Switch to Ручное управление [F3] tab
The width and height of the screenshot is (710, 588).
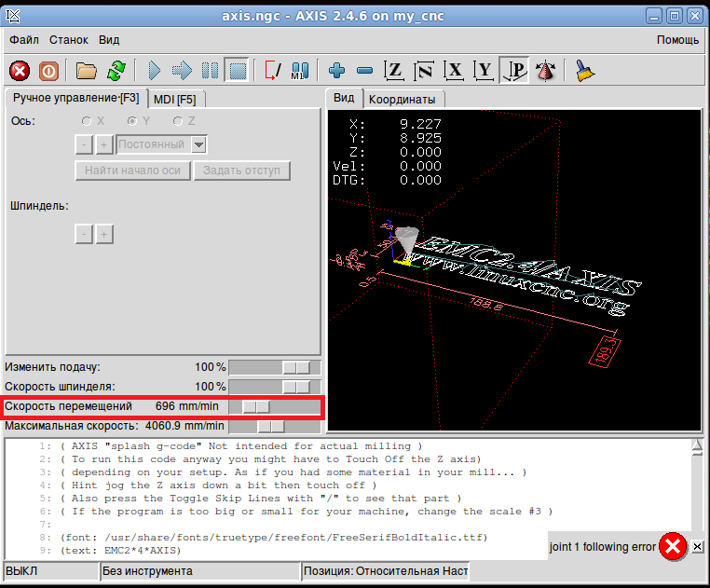75,98
